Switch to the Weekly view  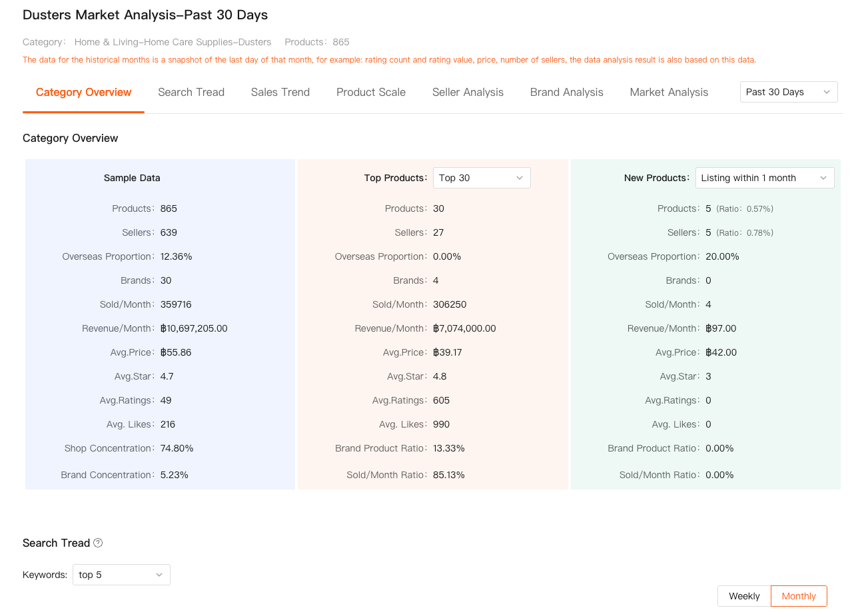click(x=744, y=596)
